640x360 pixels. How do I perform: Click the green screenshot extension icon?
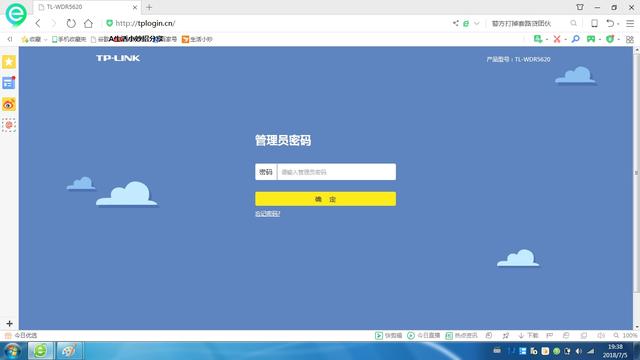click(x=538, y=39)
